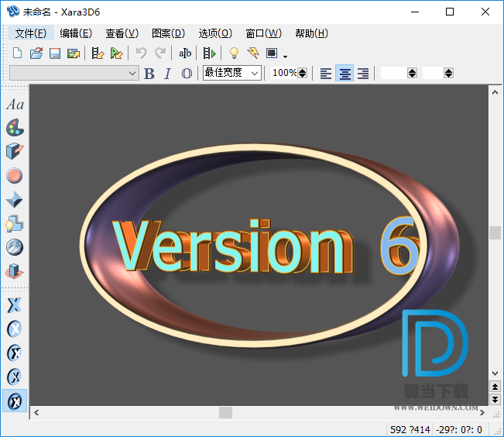
Task: Center align the text
Action: tap(345, 74)
